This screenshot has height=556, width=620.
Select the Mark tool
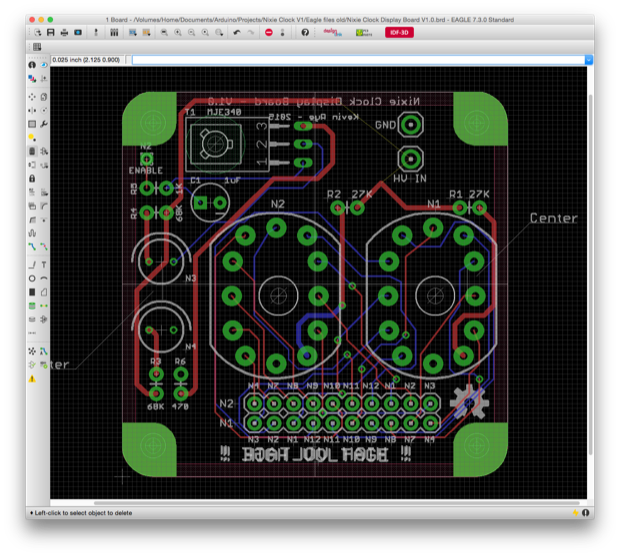tap(44, 79)
